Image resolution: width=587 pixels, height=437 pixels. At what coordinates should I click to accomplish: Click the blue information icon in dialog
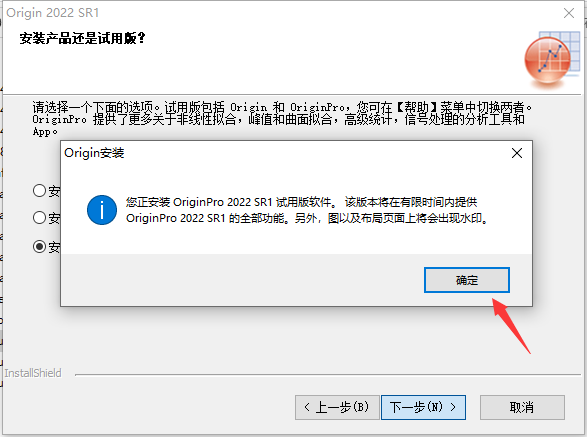[x=102, y=210]
